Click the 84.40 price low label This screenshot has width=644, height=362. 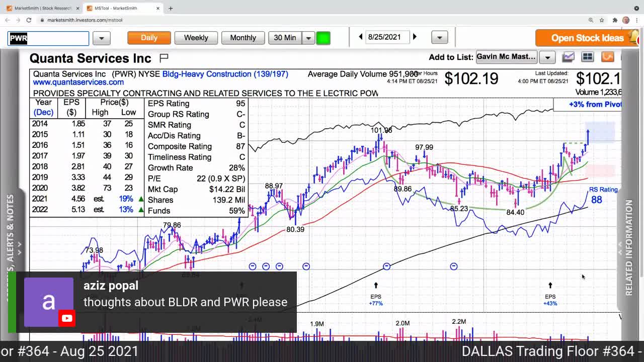click(x=515, y=212)
